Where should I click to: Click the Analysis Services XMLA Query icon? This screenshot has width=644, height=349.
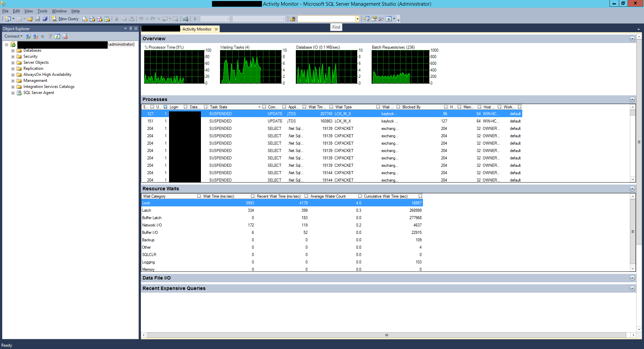tap(107, 19)
